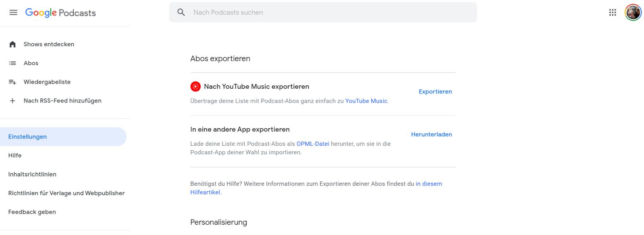Open the account profile picture
The image size is (644, 235).
point(632,12)
